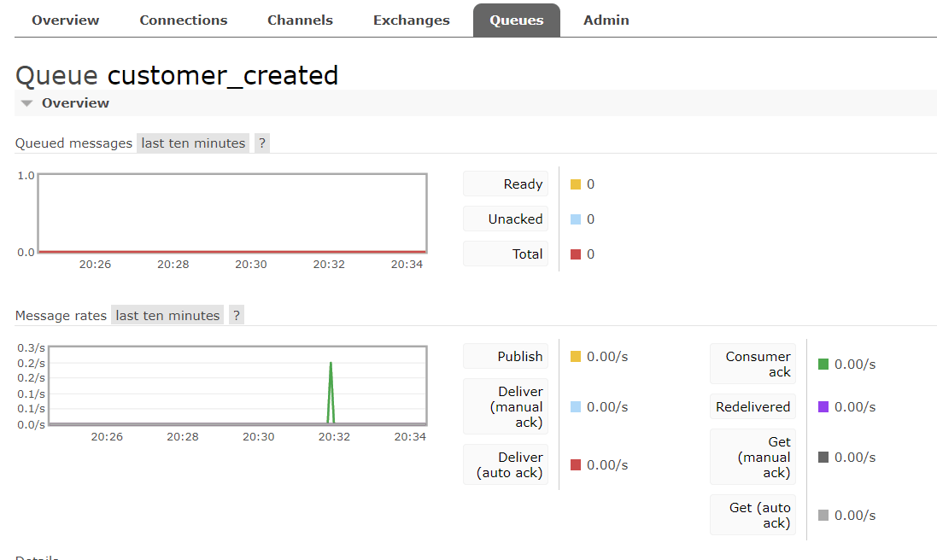The image size is (937, 560).
Task: Click the light gray Get auto ack swatch
Action: 823,516
